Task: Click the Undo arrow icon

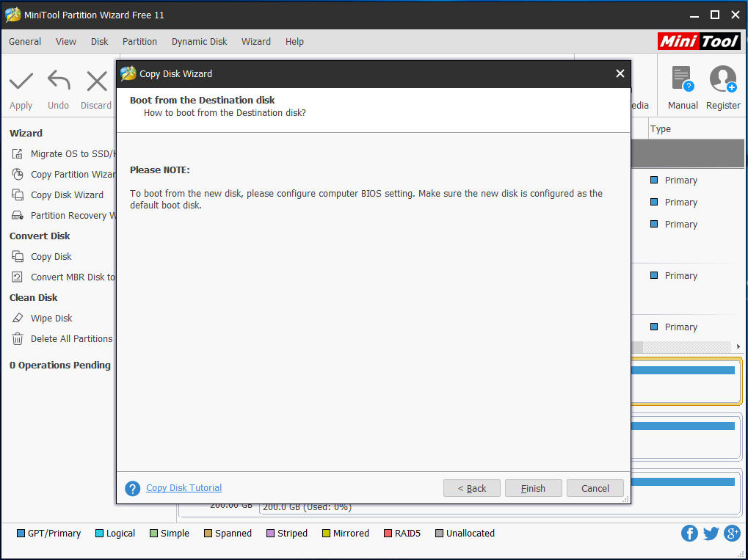Action: 59,81
